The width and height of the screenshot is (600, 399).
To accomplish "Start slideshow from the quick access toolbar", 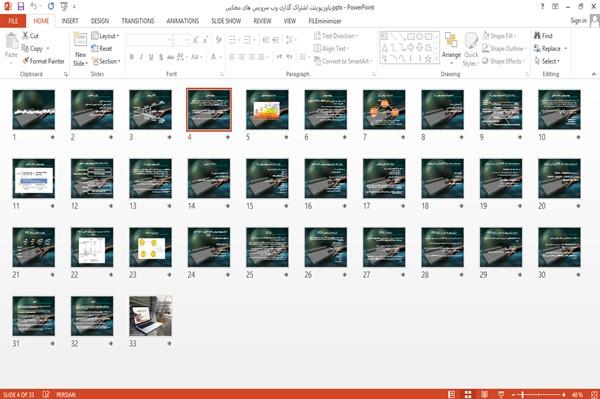I will 64,6.
